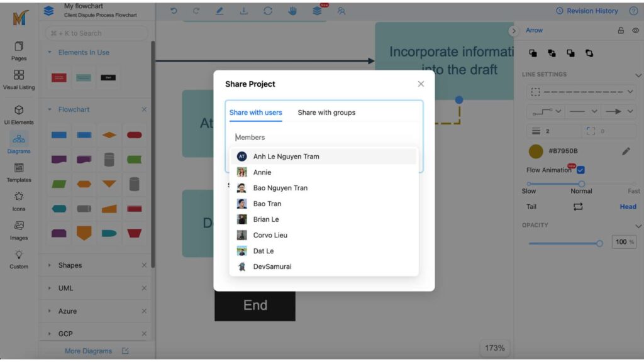Open the dashed line style dropdown
The width and height of the screenshot is (644, 362).
(x=580, y=92)
